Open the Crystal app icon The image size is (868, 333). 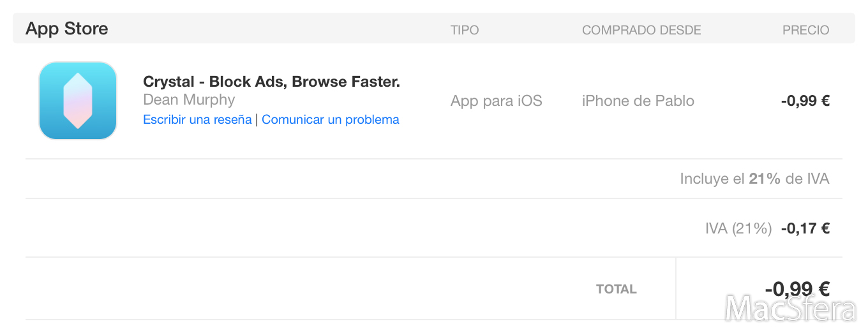(78, 101)
